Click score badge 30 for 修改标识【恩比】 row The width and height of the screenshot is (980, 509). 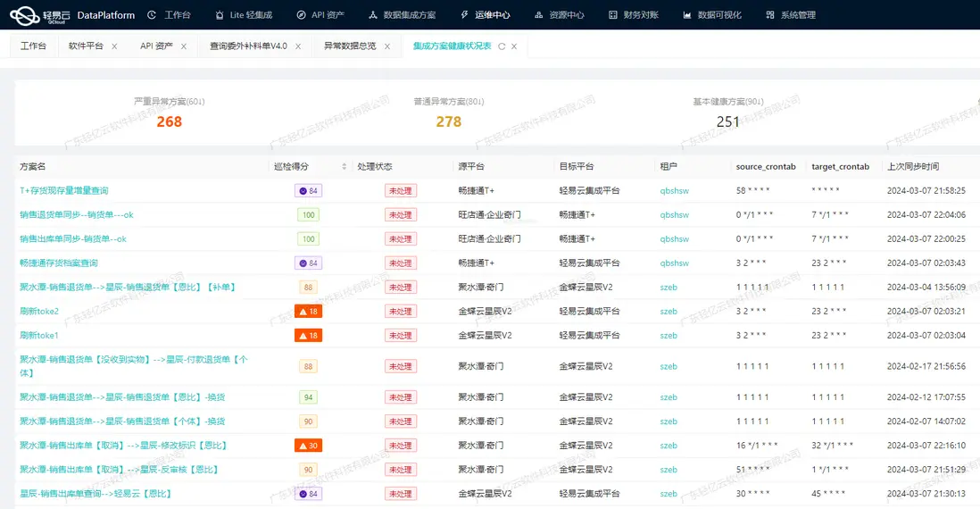click(x=308, y=446)
